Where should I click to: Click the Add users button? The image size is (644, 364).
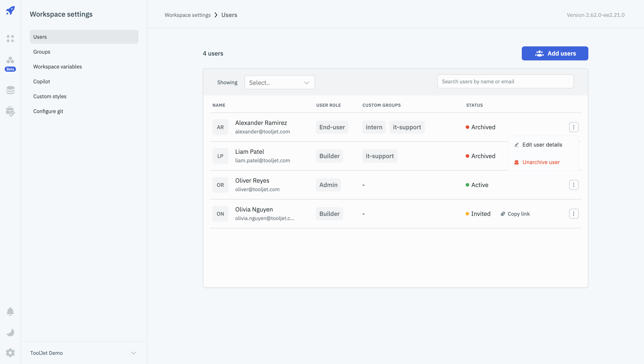click(555, 53)
